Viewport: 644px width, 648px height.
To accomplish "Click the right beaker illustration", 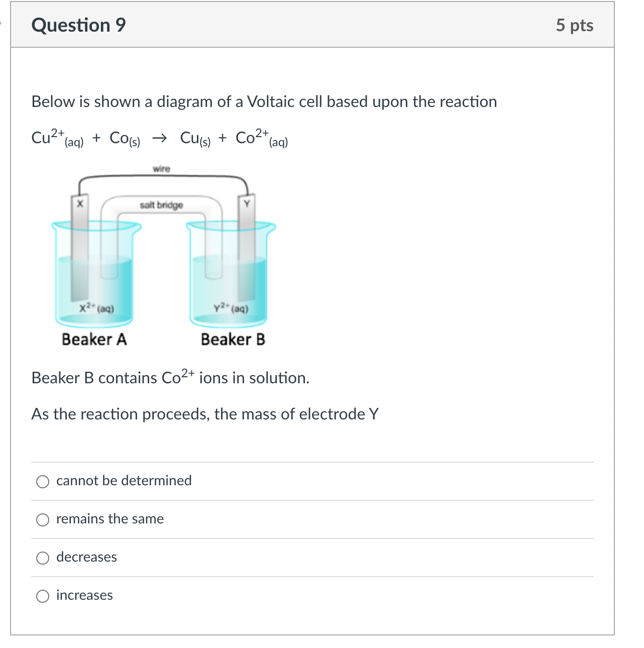I will pos(230,276).
